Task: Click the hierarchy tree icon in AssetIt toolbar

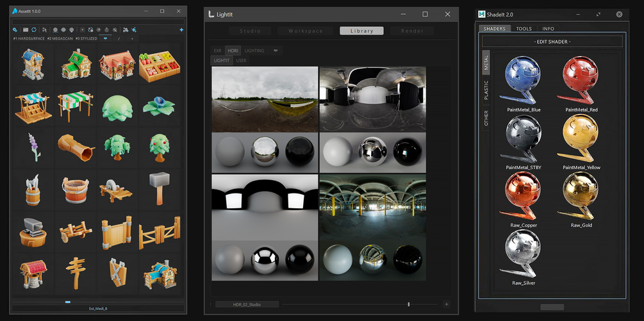Action: pos(44,30)
